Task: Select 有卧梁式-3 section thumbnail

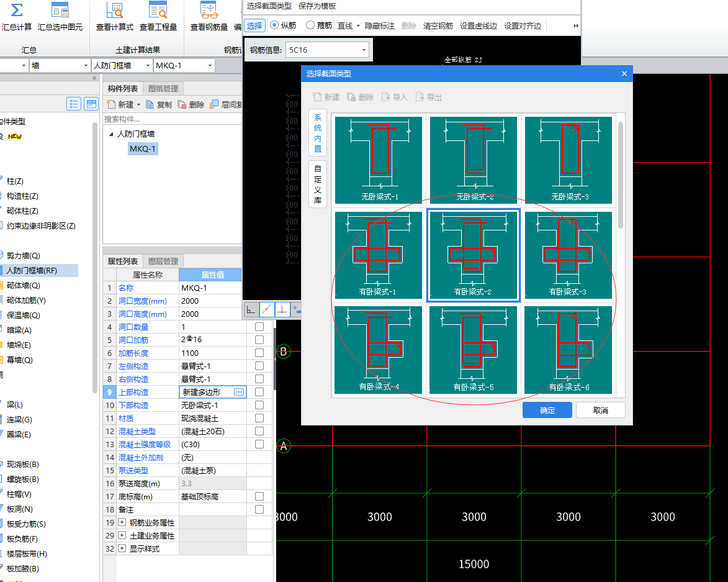Action: click(568, 255)
